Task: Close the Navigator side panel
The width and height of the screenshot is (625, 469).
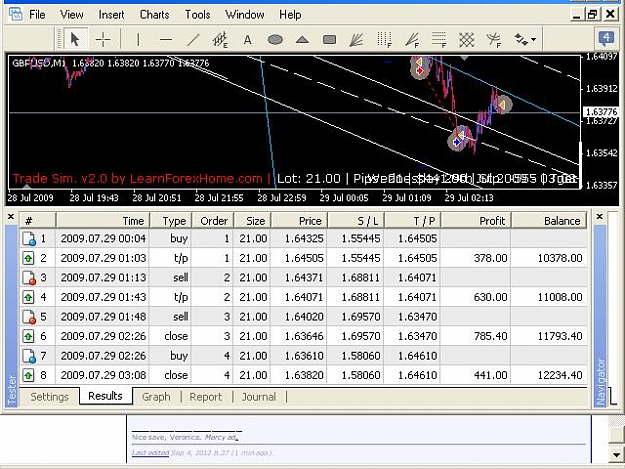Action: tap(599, 216)
